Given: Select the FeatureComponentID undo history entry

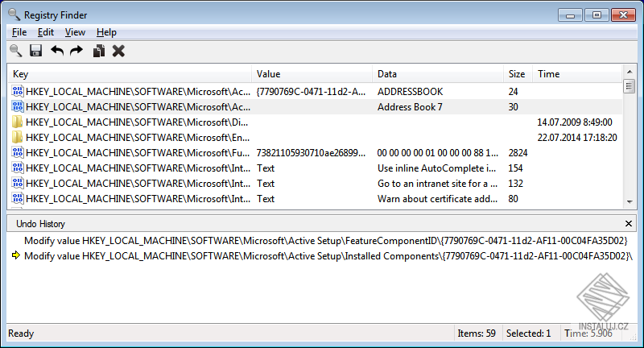Looking at the screenshot, I should [326, 241].
